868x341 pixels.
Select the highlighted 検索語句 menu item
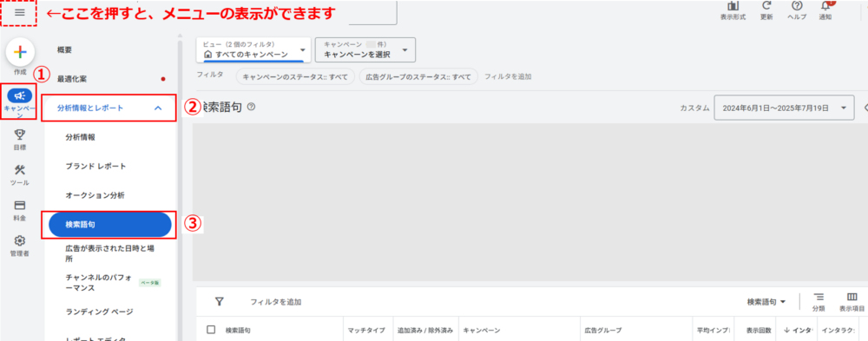coord(109,225)
